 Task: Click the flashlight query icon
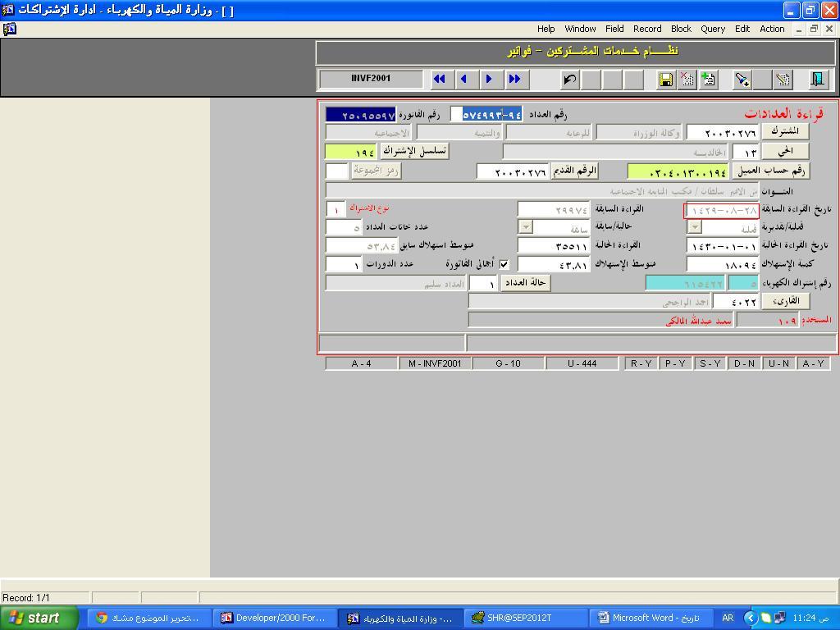[742, 80]
